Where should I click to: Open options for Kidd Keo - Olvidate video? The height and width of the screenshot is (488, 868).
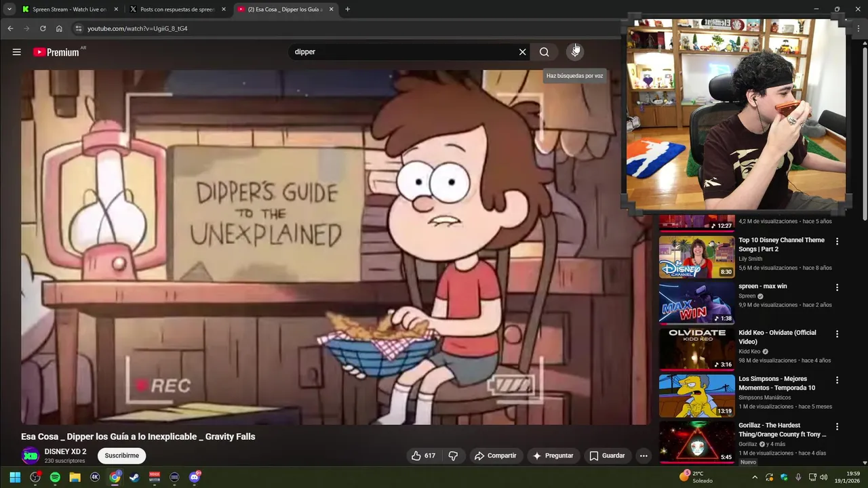[837, 333]
